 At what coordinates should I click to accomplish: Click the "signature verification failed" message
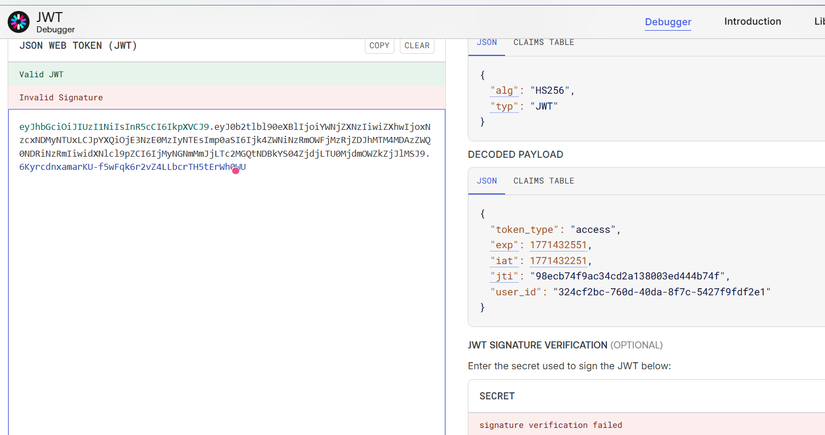[x=550, y=425]
